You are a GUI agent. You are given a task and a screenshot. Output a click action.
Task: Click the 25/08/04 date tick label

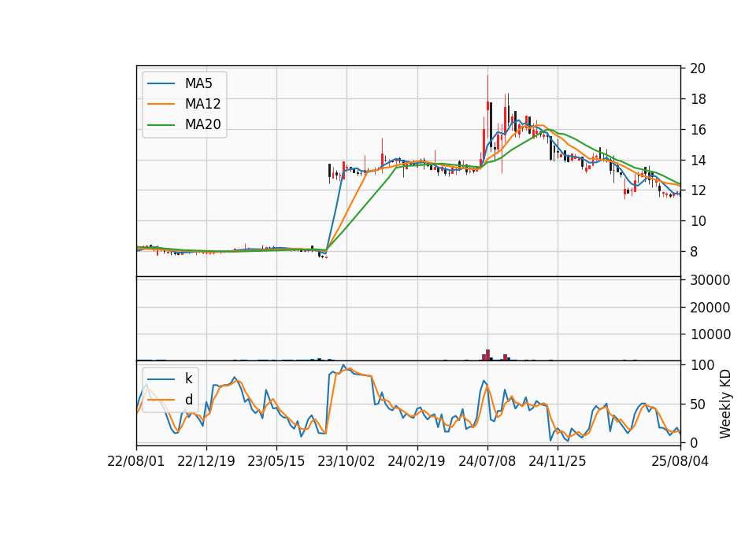tap(680, 461)
